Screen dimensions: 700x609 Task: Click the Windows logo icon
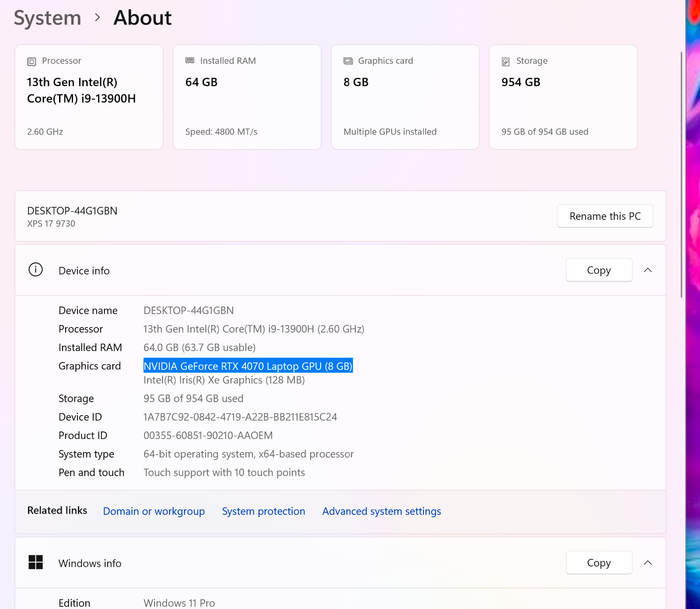[35, 562]
